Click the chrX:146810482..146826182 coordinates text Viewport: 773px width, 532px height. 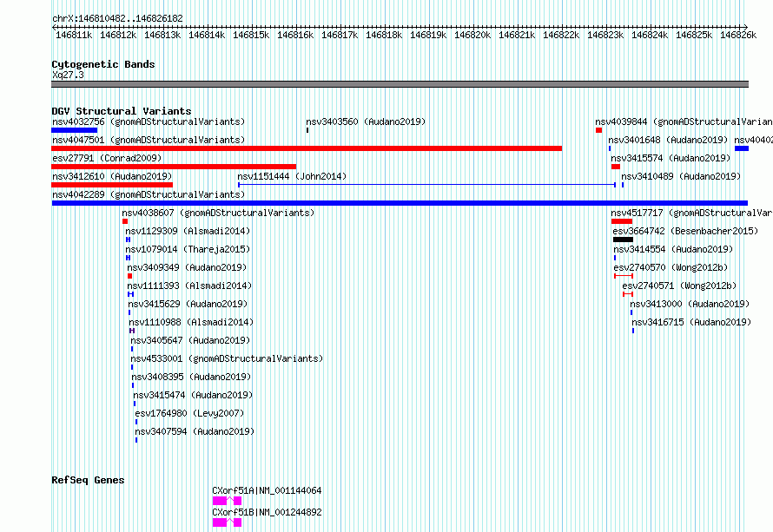[117, 18]
